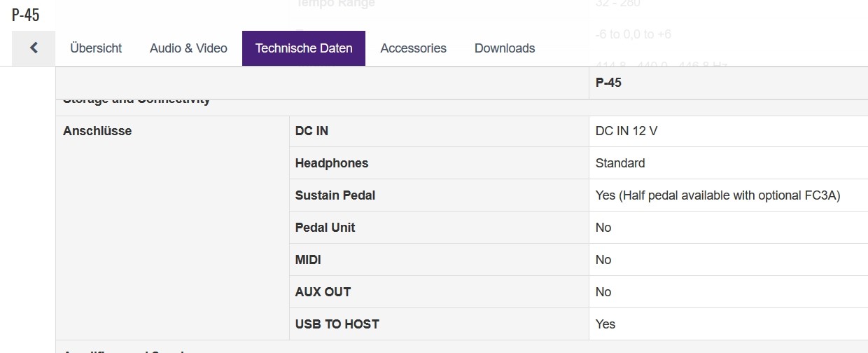868x353 pixels.
Task: Click the Headphones row label
Action: [332, 163]
